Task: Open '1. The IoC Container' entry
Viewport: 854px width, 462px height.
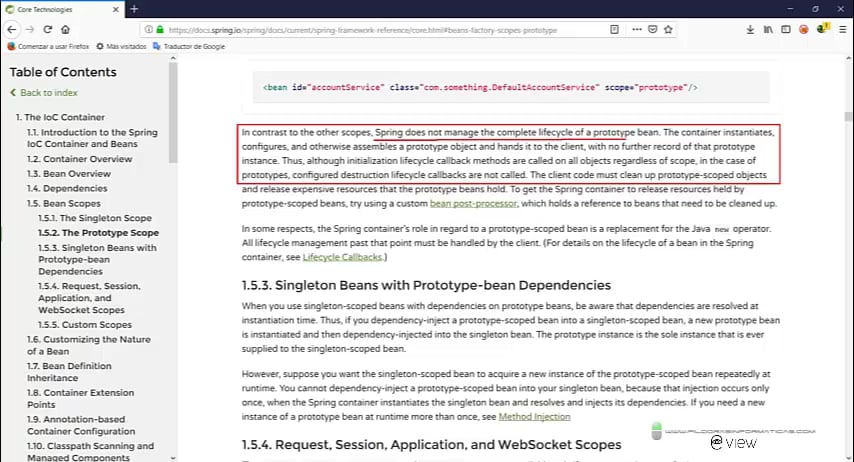Action: [x=60, y=117]
